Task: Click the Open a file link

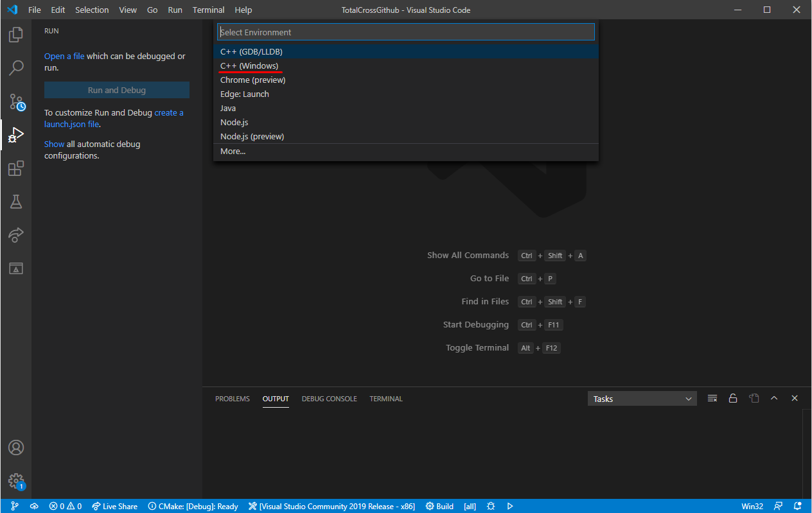Action: click(x=64, y=56)
